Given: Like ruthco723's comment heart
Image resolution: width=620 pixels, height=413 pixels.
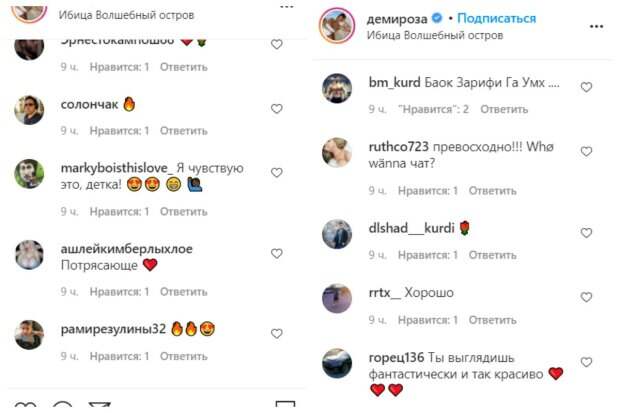Looking at the screenshot, I should [x=587, y=152].
